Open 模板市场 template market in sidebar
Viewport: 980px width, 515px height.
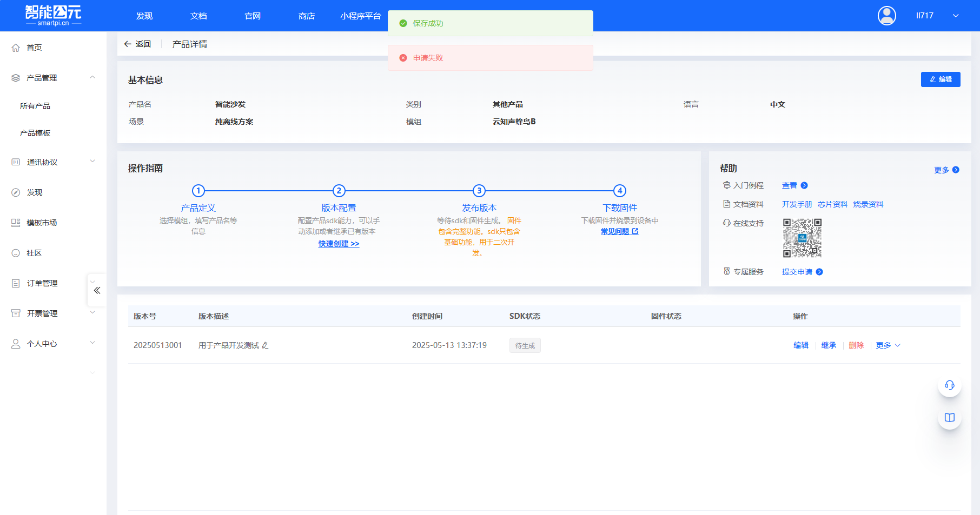coord(41,222)
